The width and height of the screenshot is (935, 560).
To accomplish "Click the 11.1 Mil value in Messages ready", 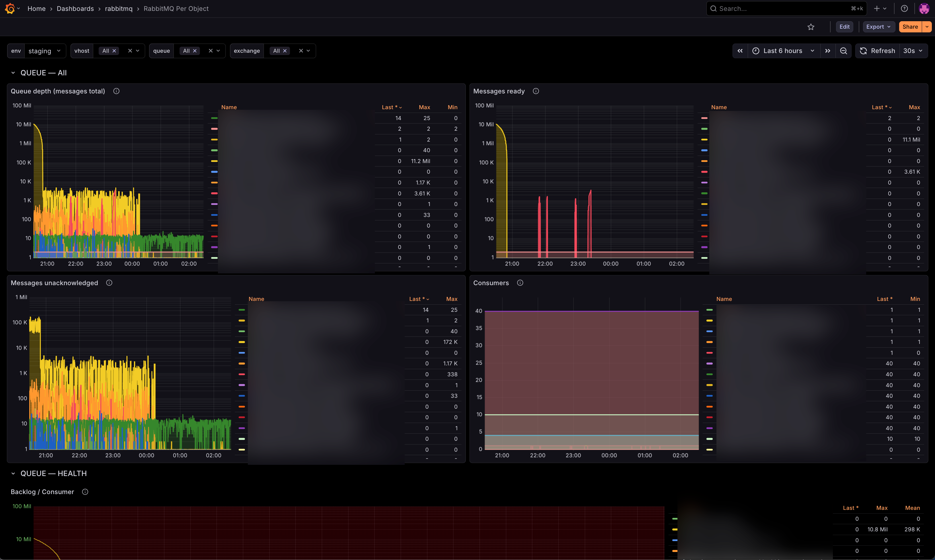I will (x=911, y=140).
